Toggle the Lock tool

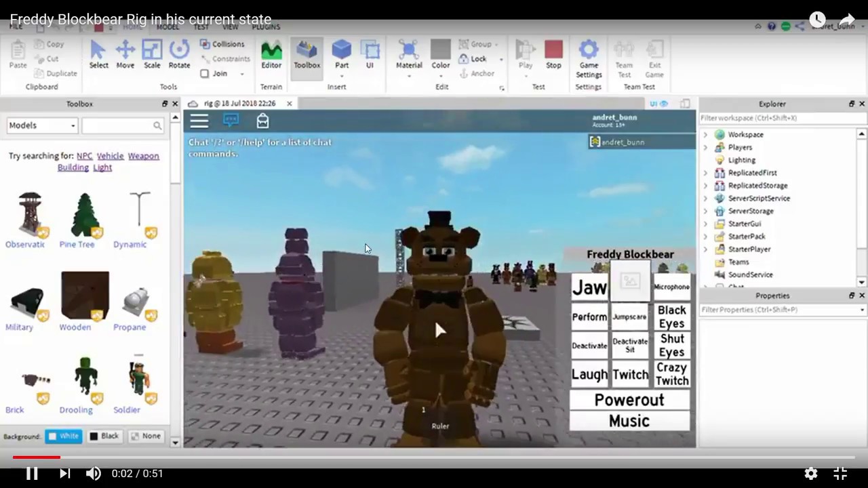tap(473, 59)
